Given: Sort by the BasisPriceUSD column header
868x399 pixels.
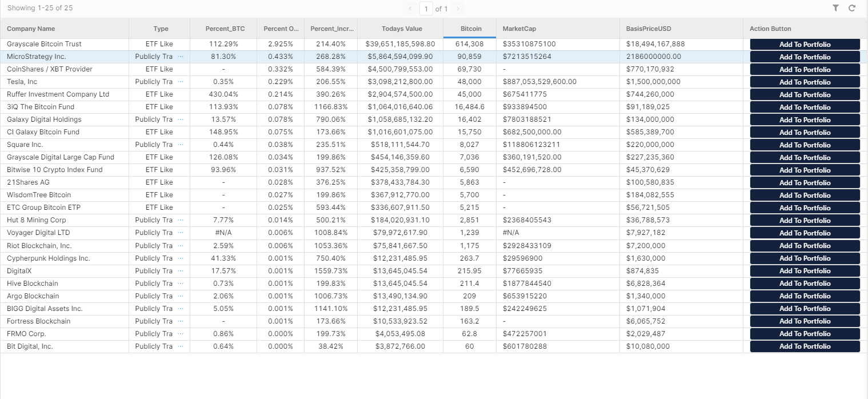Looking at the screenshot, I should point(681,29).
